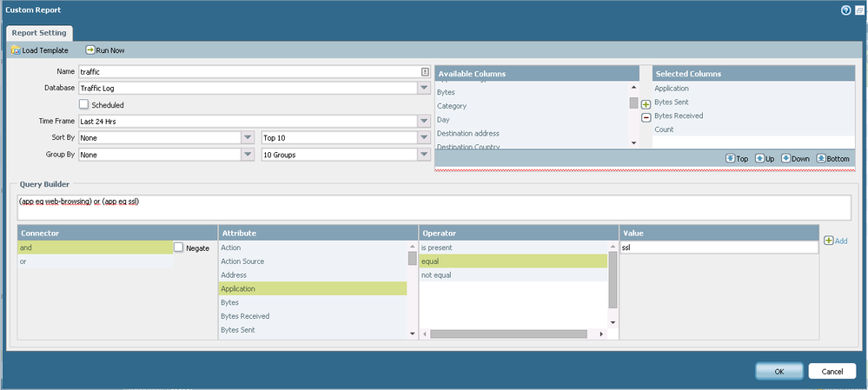Click the query expression text box

(433, 207)
